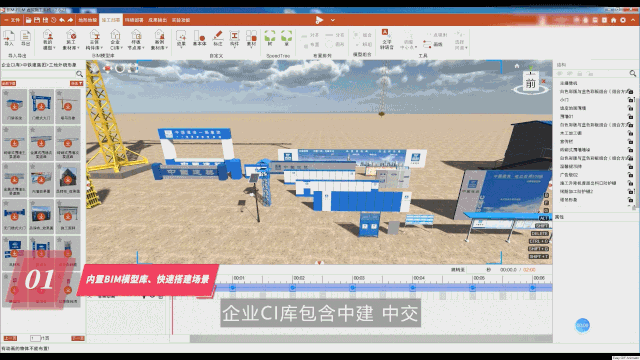Toggle lock for 小门 row
This screenshot has height=360, width=640.
[x=631, y=100]
